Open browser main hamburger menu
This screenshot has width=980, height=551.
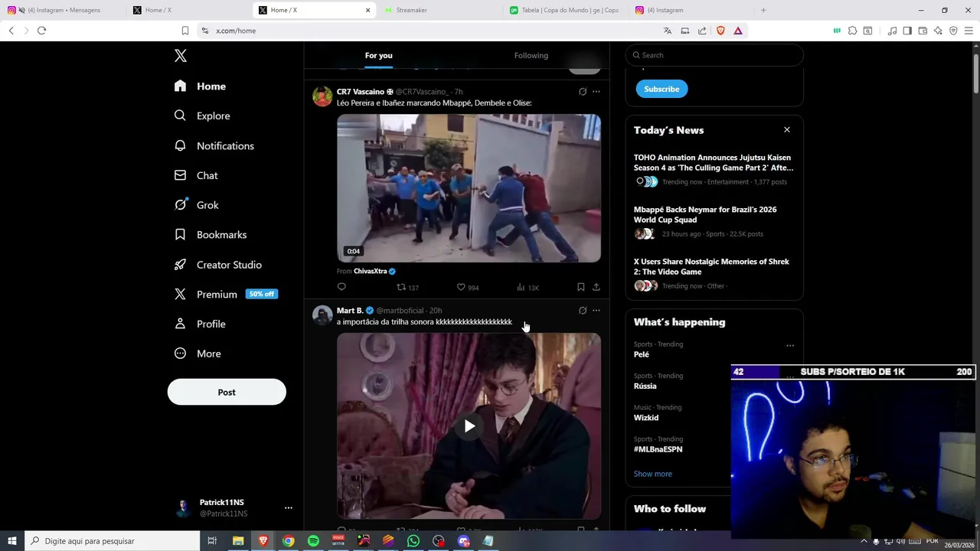point(969,31)
